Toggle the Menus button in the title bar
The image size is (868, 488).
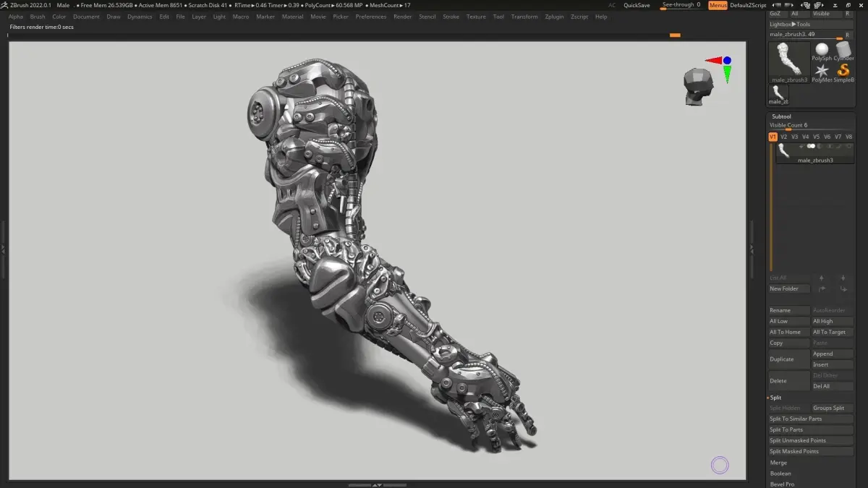(718, 5)
